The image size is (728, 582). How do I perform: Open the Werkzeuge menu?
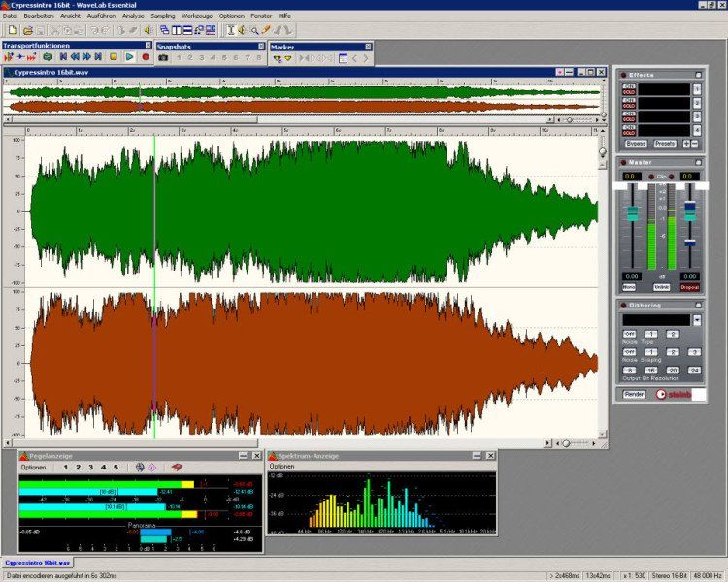(197, 16)
